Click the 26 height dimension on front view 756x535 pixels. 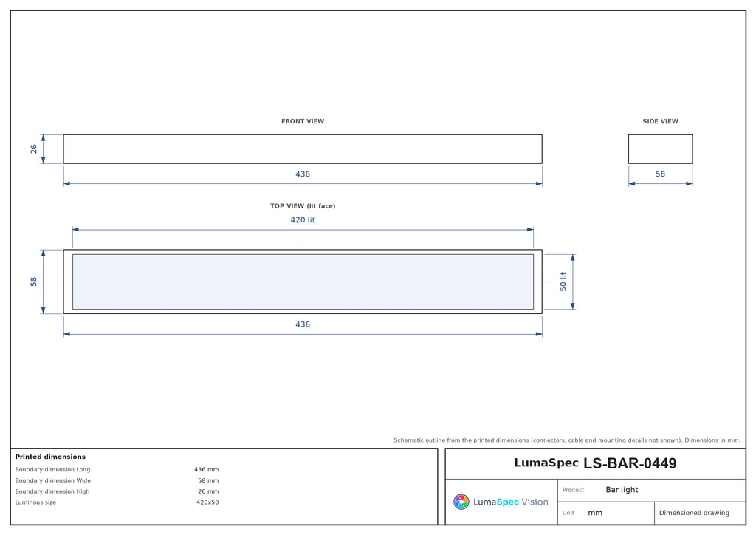click(x=34, y=149)
